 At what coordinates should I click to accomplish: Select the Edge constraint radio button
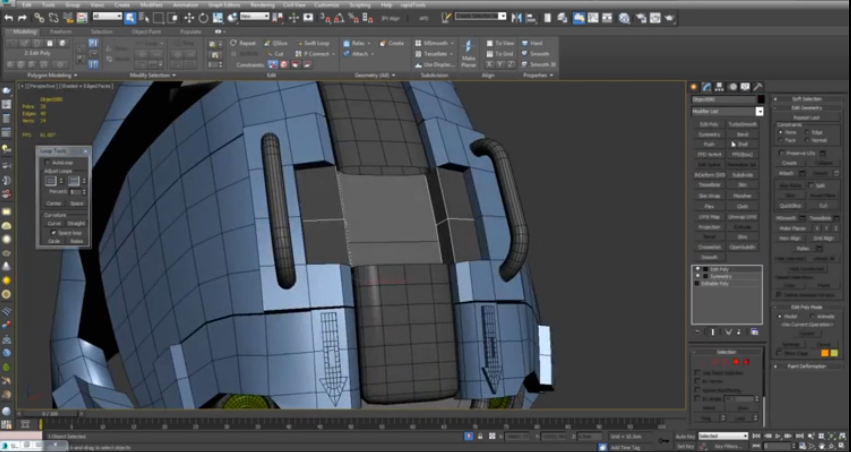click(x=807, y=132)
